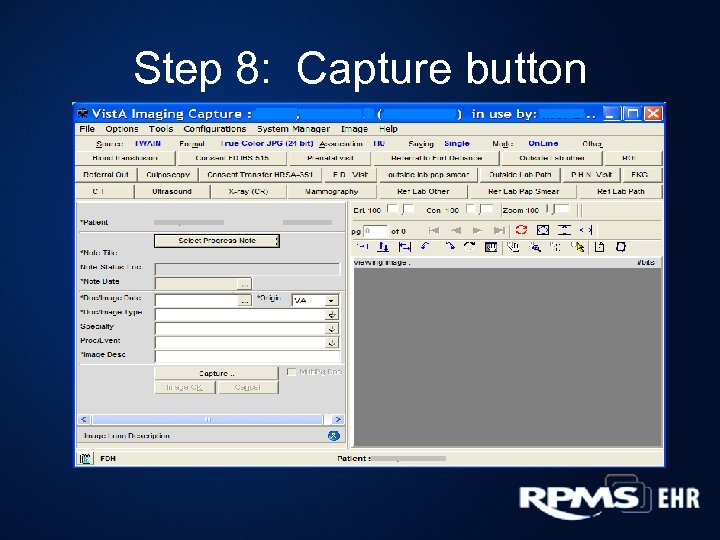Open the System Manager menu
Viewport: 720px width, 540px height.
click(293, 129)
